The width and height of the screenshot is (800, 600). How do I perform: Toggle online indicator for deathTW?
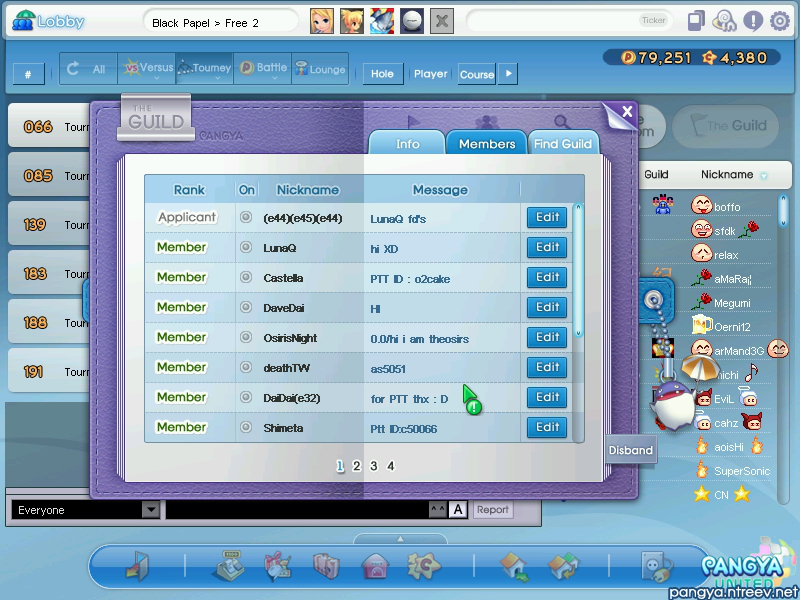coord(246,367)
